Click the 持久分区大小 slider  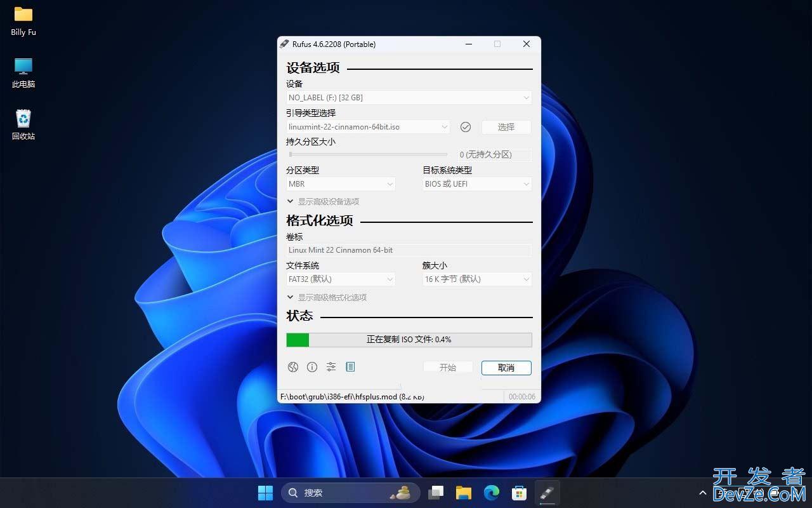368,154
